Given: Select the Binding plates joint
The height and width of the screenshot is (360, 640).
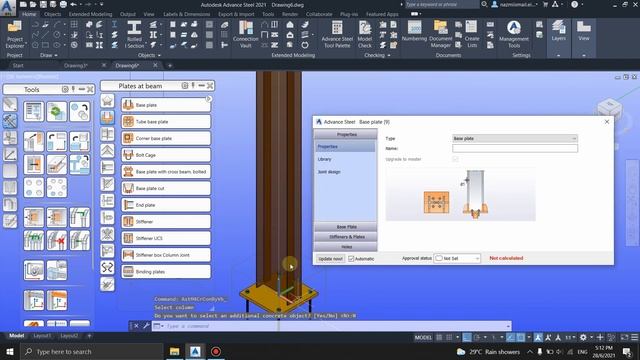Looking at the screenshot, I should (166, 271).
